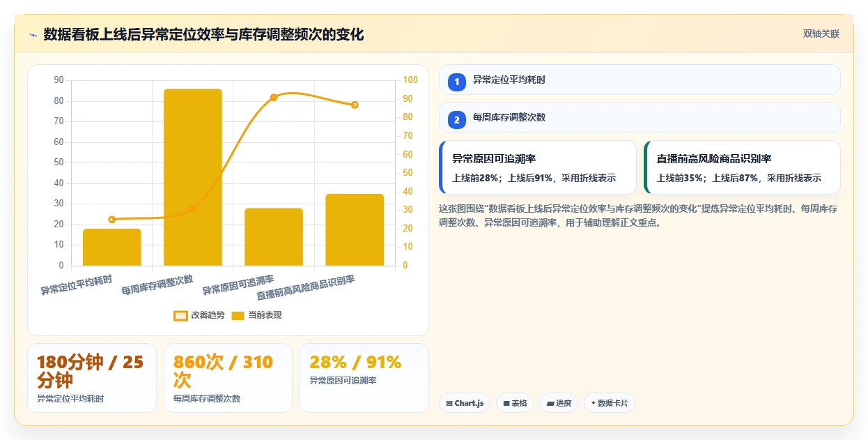Click the dashboard title 数据看板上线后异常定位效率与库存调整频次的变化
The height and width of the screenshot is (440, 868).
(203, 34)
